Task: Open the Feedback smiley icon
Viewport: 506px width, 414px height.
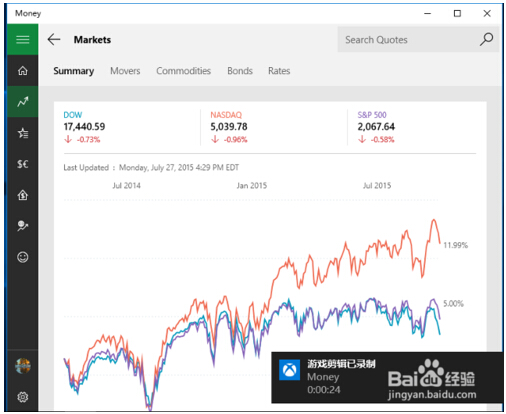Action: point(23,257)
